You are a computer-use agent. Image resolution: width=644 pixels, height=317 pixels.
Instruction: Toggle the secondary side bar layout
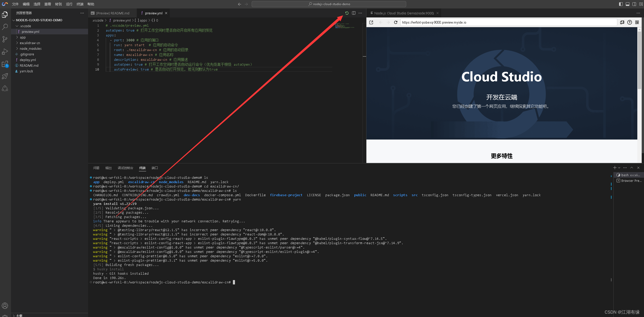point(634,4)
